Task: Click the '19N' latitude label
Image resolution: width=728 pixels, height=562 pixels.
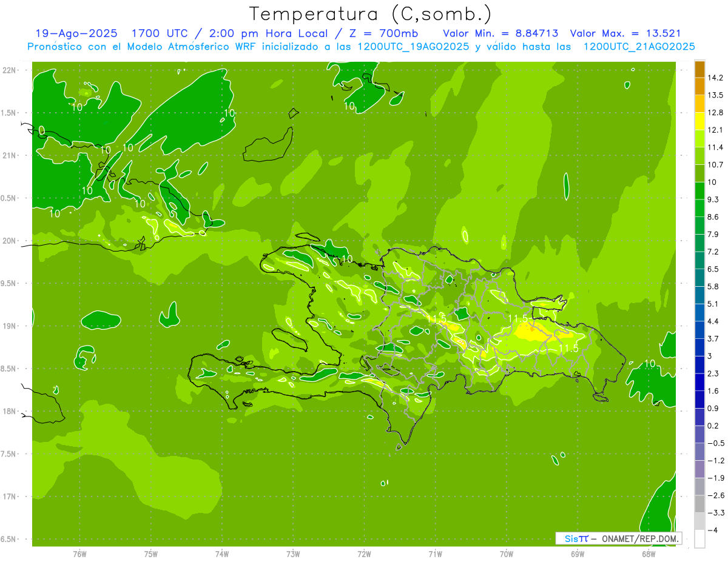Action: tap(10, 326)
